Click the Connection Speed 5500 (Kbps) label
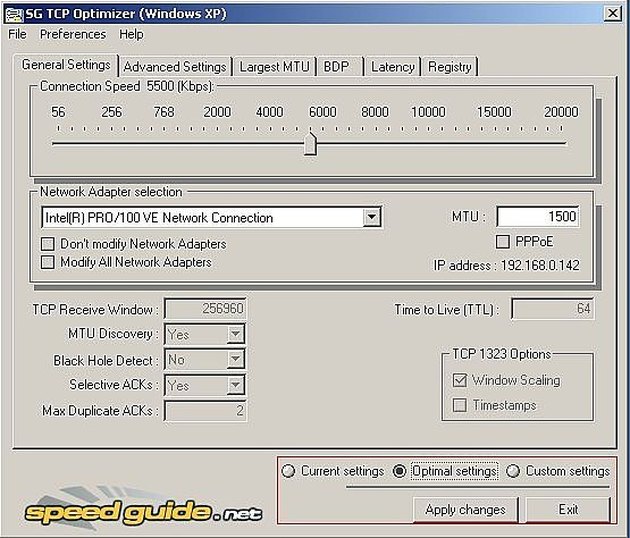Screen dimensions: 630x538 click(x=127, y=86)
